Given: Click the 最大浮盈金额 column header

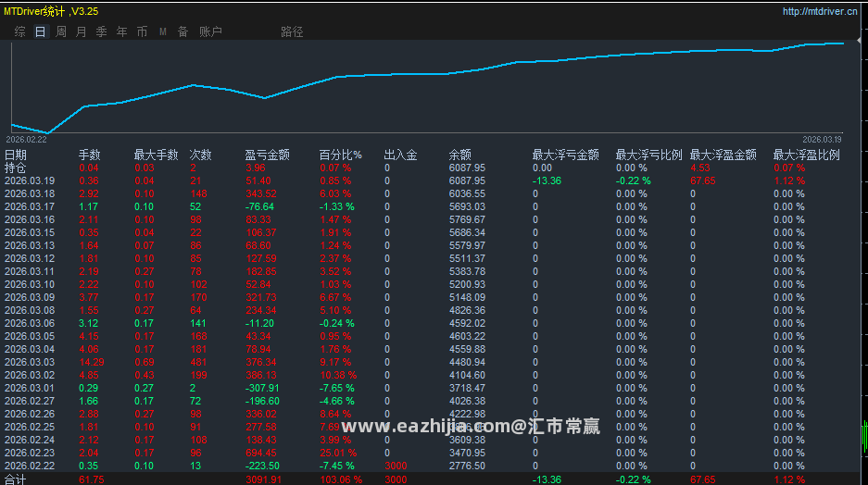Looking at the screenshot, I should click(723, 155).
